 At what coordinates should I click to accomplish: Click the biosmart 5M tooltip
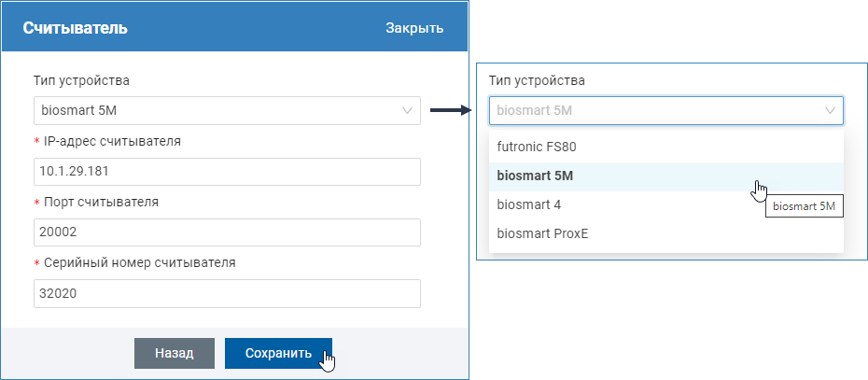click(803, 206)
